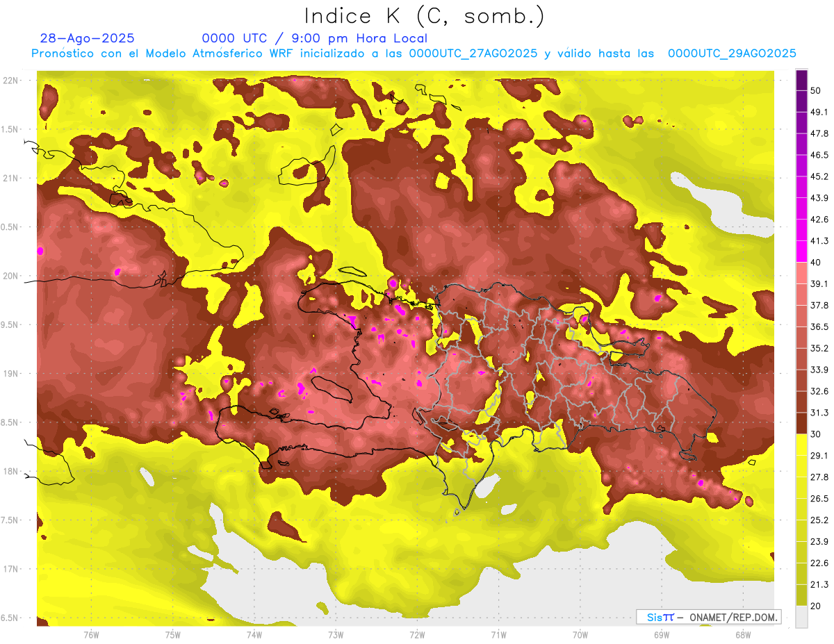Click the colorbar value "46.5"
This screenshot has height=644, width=834.
pyautogui.click(x=819, y=155)
